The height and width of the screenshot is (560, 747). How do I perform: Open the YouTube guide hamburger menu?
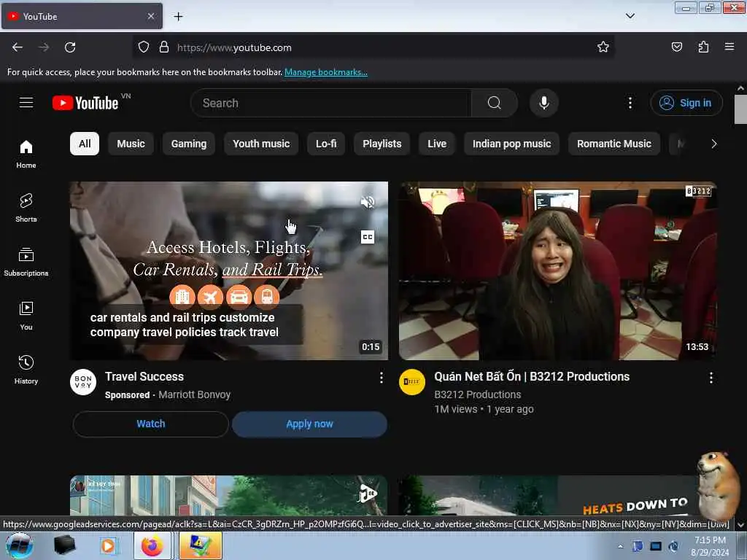[26, 103]
